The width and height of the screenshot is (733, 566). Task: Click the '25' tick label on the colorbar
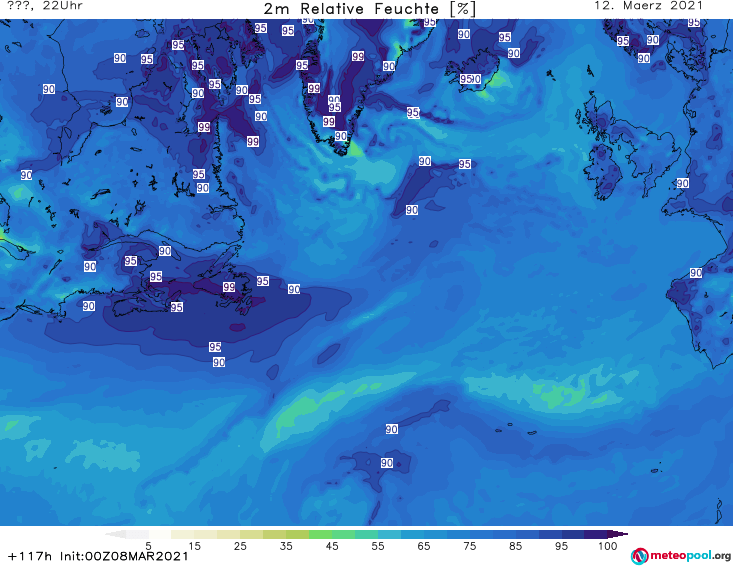[240, 546]
